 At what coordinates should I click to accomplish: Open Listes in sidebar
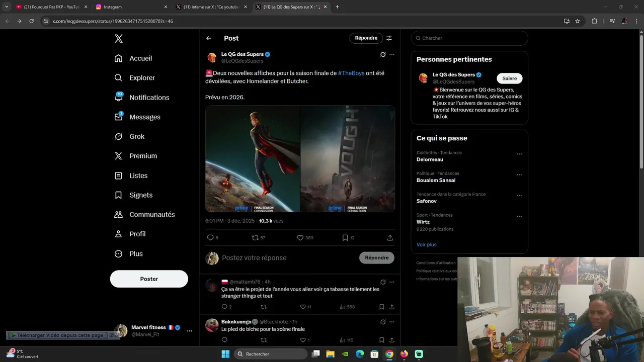coord(131,175)
